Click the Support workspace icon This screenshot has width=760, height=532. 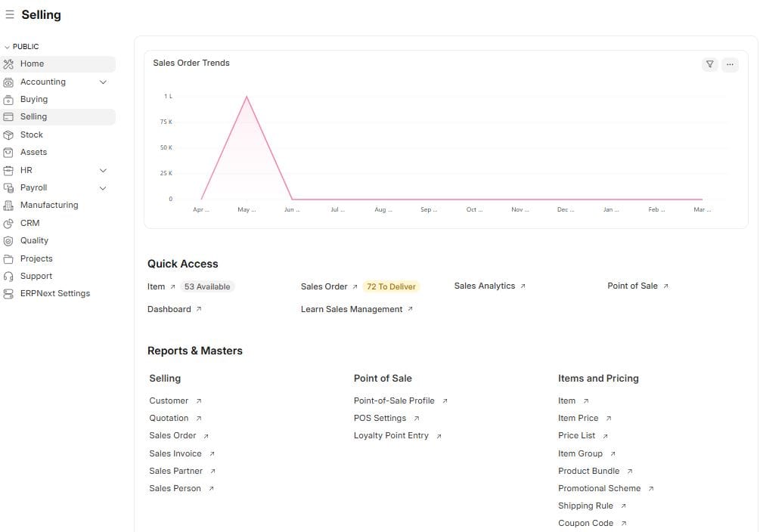pos(11,276)
